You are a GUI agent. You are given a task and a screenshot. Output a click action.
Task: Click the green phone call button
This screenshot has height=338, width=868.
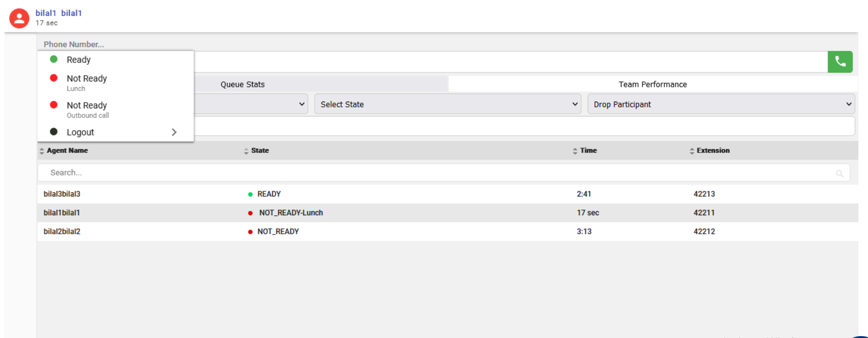pyautogui.click(x=840, y=62)
